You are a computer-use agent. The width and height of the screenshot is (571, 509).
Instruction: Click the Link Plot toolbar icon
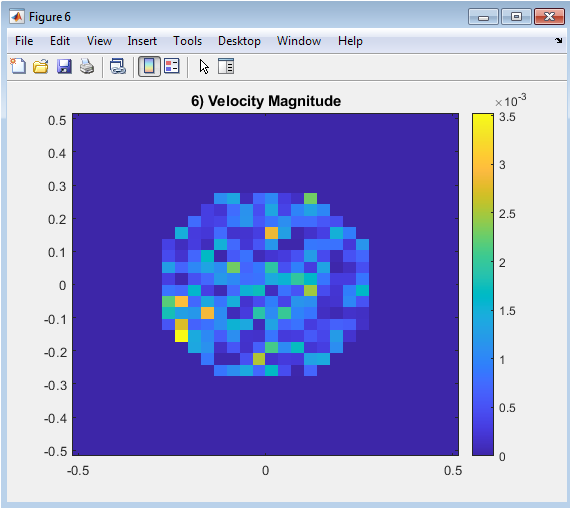118,67
